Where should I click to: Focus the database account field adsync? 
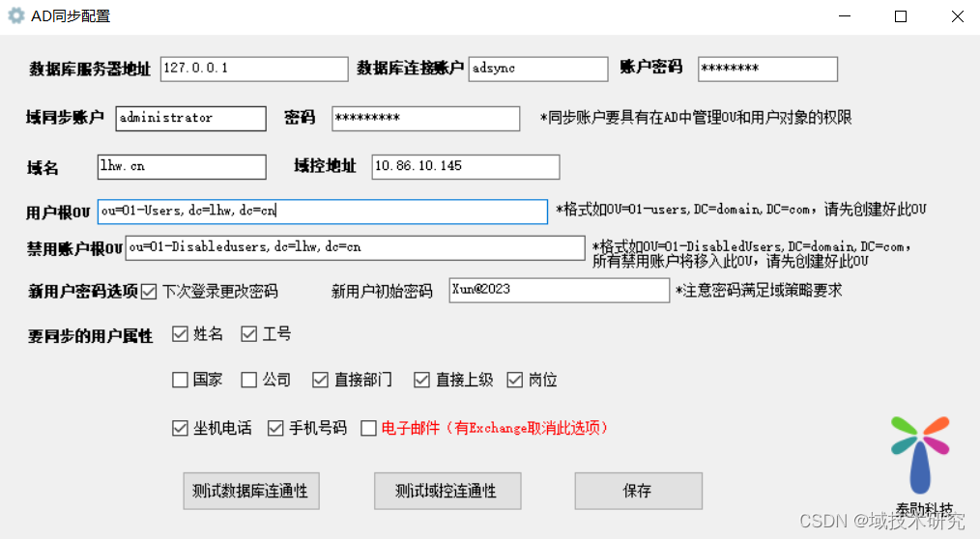pyautogui.click(x=538, y=69)
